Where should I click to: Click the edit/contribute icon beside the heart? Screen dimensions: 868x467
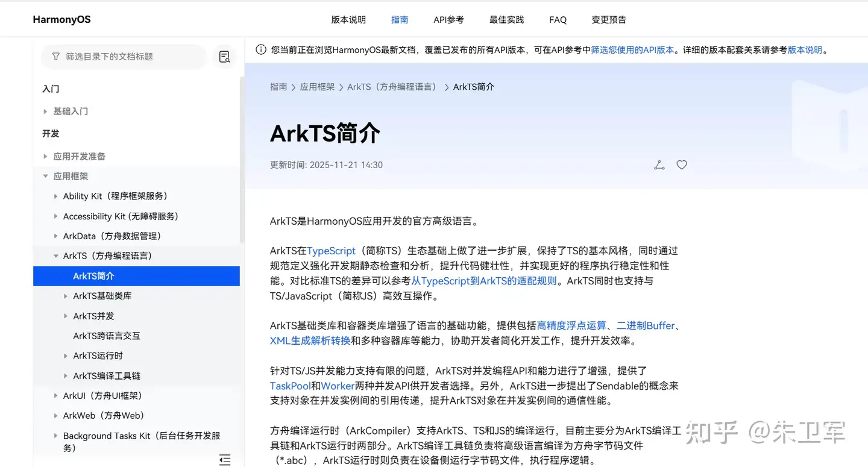pos(659,165)
